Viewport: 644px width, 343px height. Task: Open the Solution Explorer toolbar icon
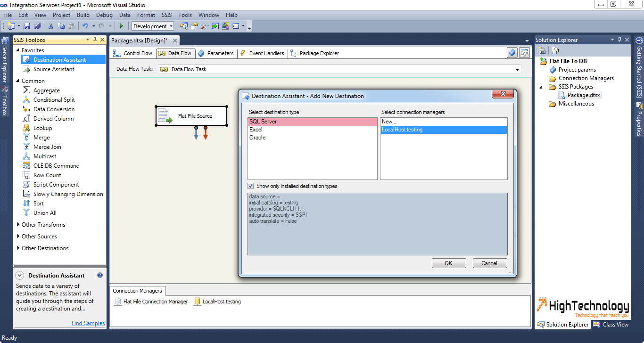[184, 26]
